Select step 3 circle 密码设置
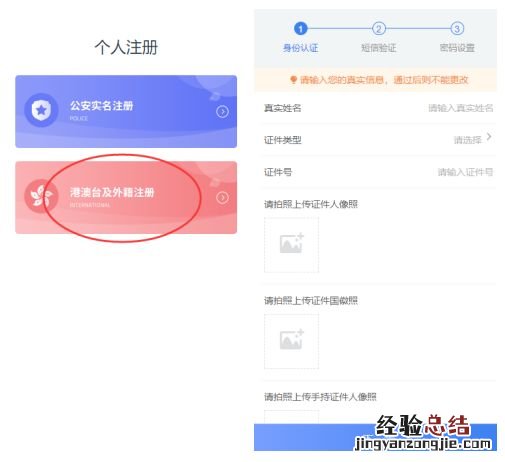The width and height of the screenshot is (505, 462). [457, 29]
